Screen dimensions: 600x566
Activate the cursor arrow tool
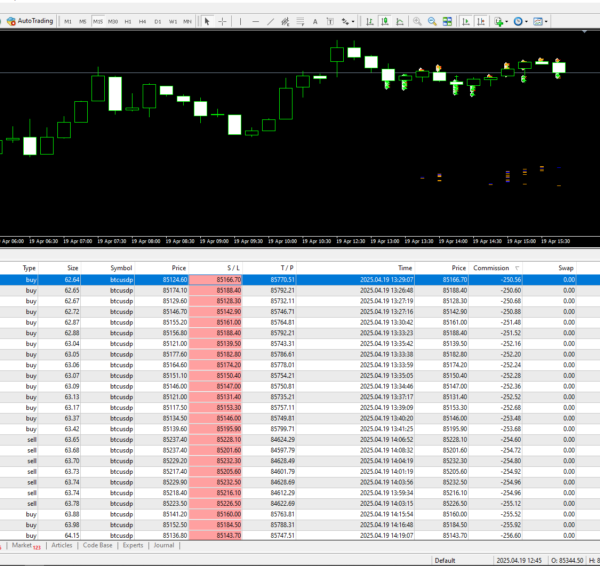207,20
